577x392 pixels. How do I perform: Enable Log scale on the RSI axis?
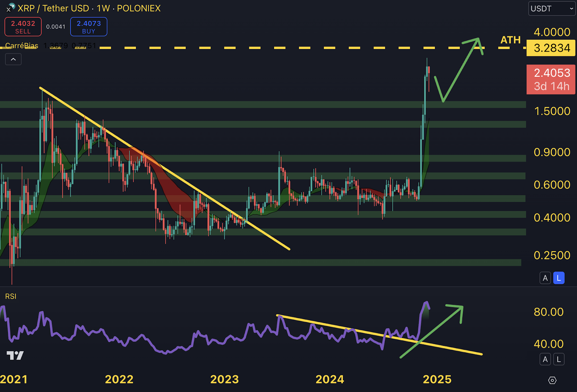tap(559, 360)
